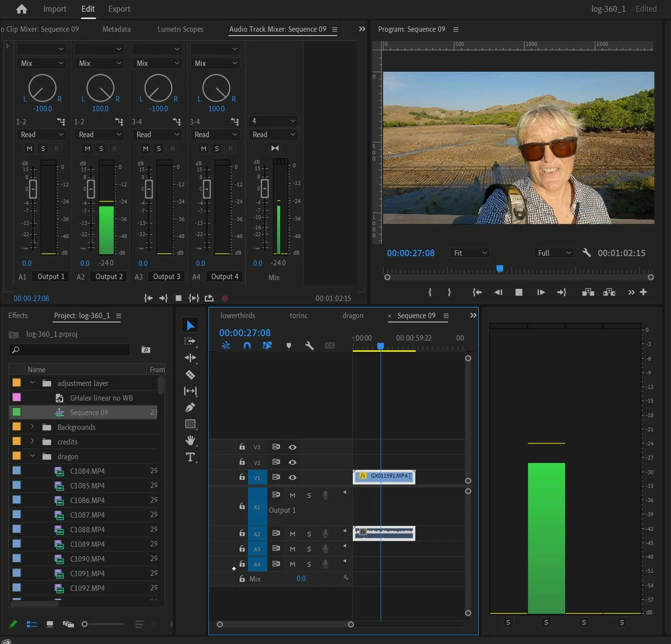
Task: Open the A1 automation mode Read dropdown
Action: coord(41,134)
